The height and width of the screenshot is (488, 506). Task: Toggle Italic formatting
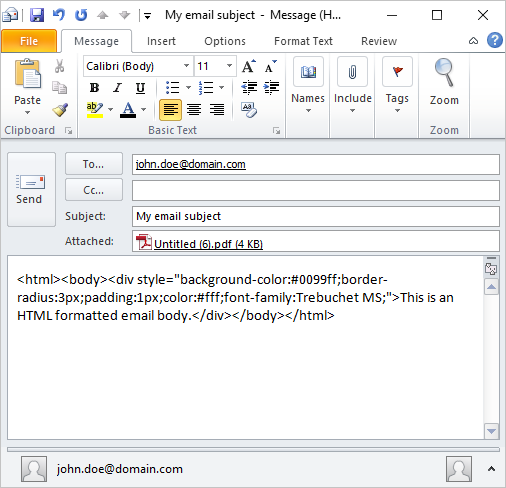click(x=117, y=88)
